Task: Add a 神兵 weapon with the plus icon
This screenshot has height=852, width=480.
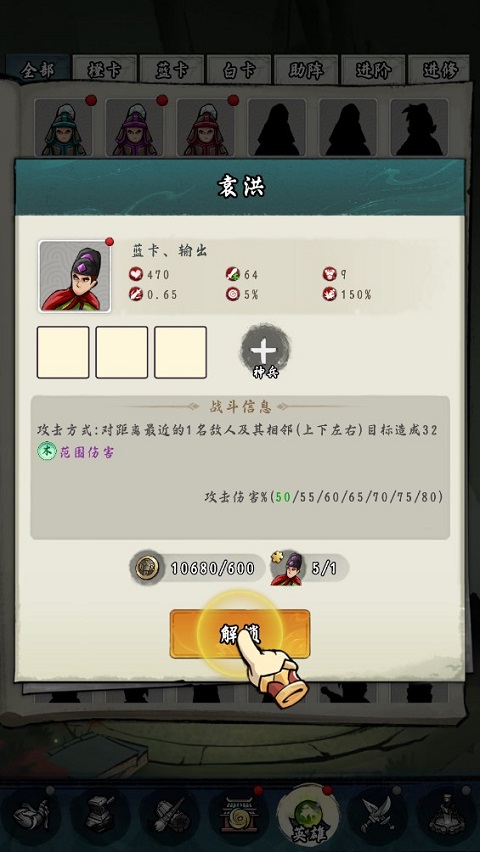Action: pos(265,350)
